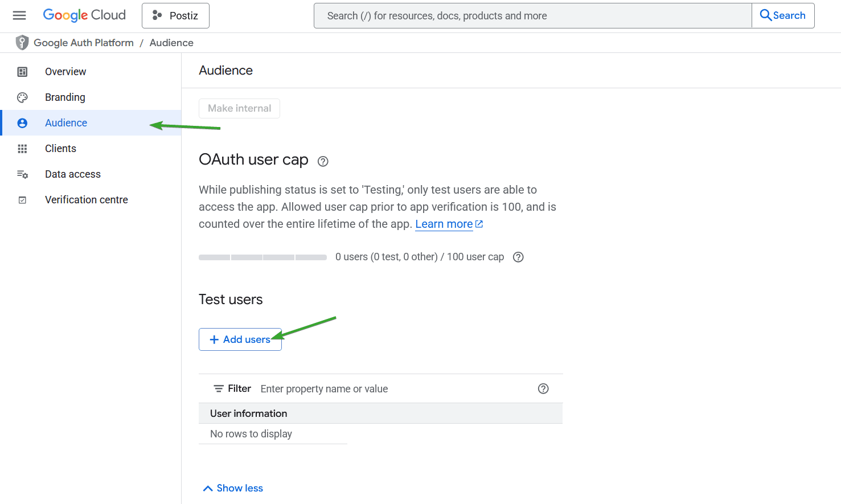Screen dimensions: 841x504
Task: Click the Overview dashboard icon in sidebar
Action: point(22,72)
